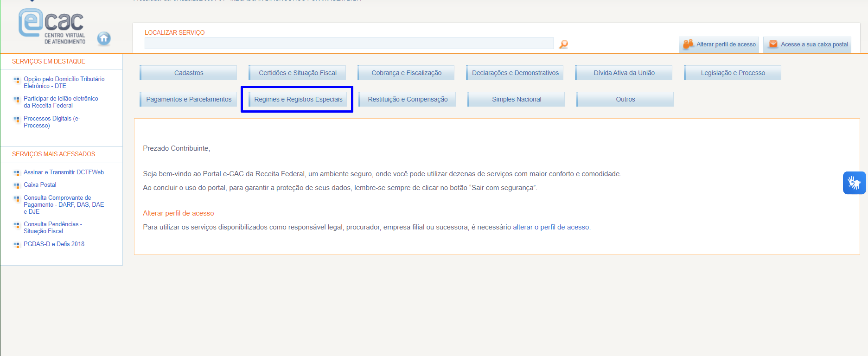The width and height of the screenshot is (868, 356).
Task: Open Declarações e Demonstrativos menu
Action: click(x=515, y=73)
